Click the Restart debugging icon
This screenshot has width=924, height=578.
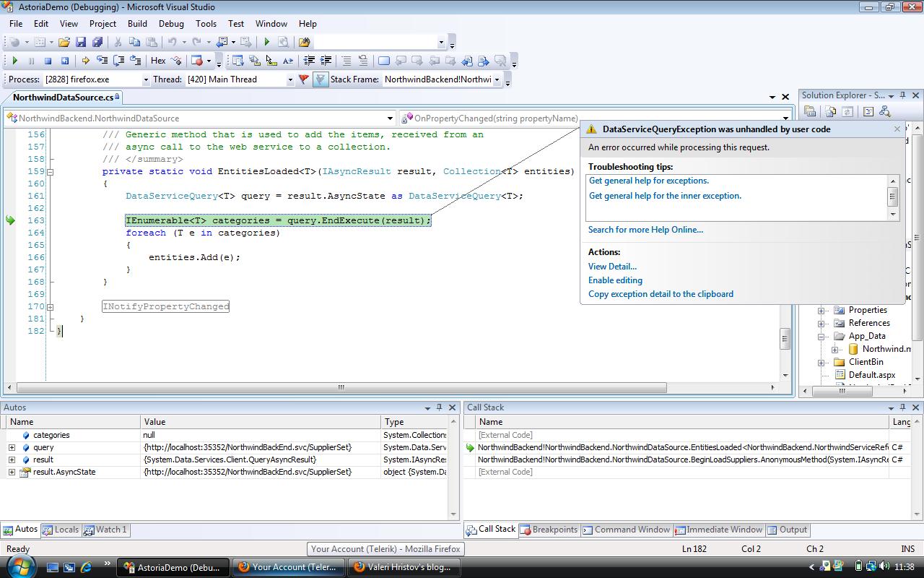tap(64, 61)
